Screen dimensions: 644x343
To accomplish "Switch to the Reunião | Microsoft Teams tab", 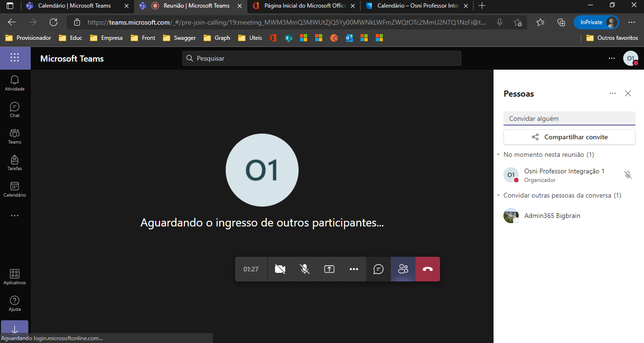I will tap(190, 6).
